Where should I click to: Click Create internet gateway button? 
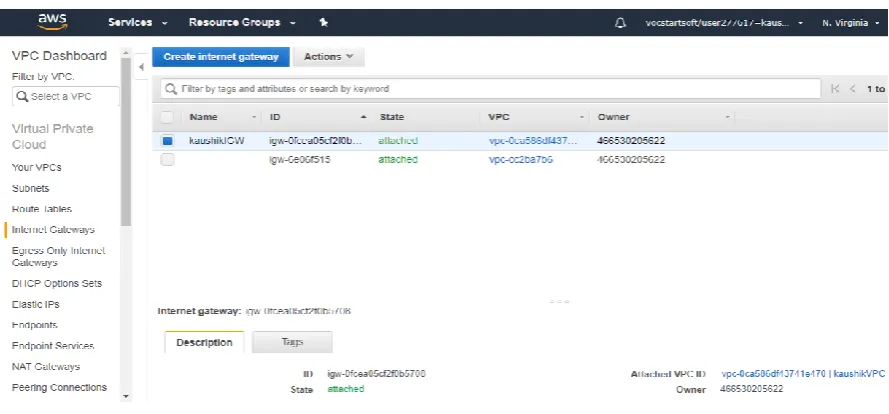point(221,57)
